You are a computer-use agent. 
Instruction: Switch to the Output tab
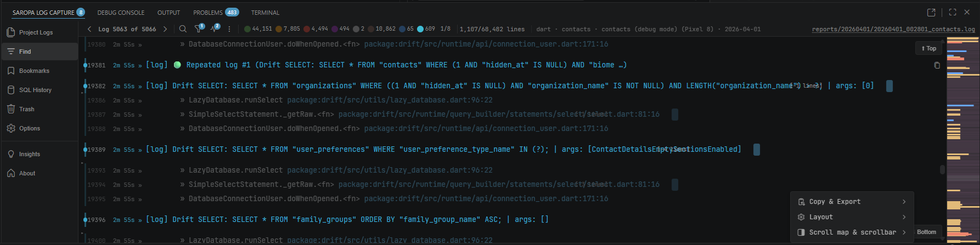click(x=168, y=13)
